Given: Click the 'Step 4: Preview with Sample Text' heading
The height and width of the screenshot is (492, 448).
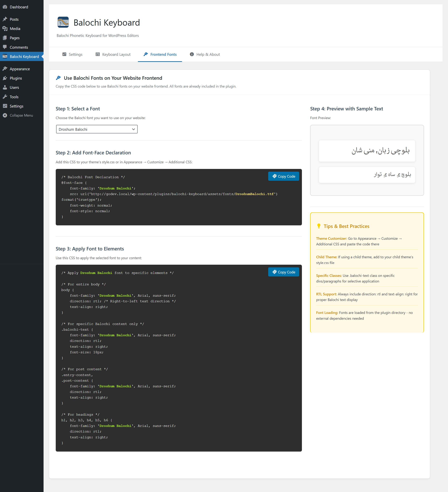Looking at the screenshot, I should click(x=347, y=109).
